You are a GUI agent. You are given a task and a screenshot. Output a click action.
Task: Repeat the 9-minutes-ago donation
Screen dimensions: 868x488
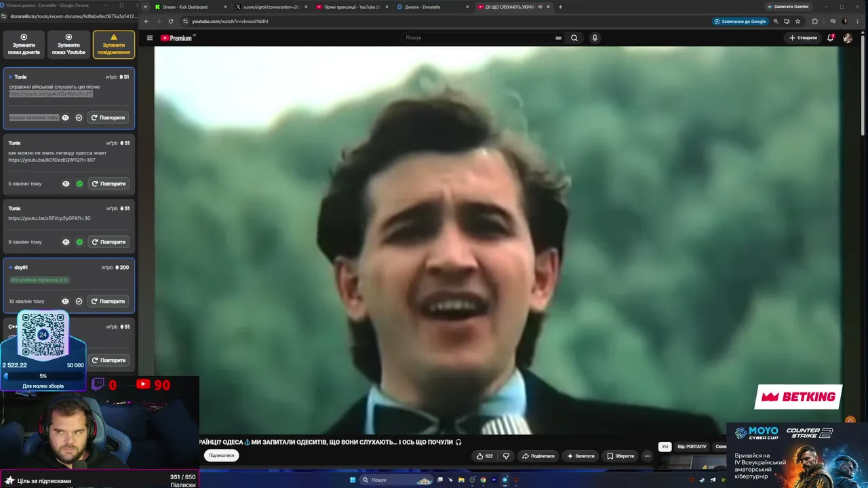(x=108, y=242)
